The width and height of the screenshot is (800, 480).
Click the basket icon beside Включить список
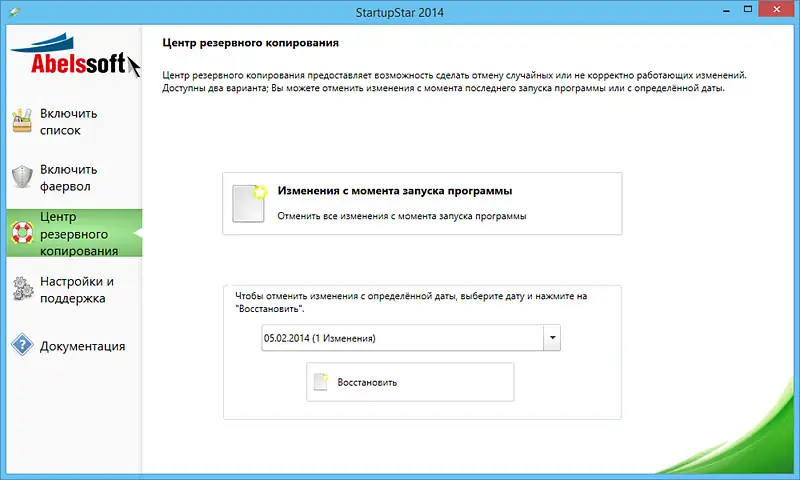pos(22,121)
